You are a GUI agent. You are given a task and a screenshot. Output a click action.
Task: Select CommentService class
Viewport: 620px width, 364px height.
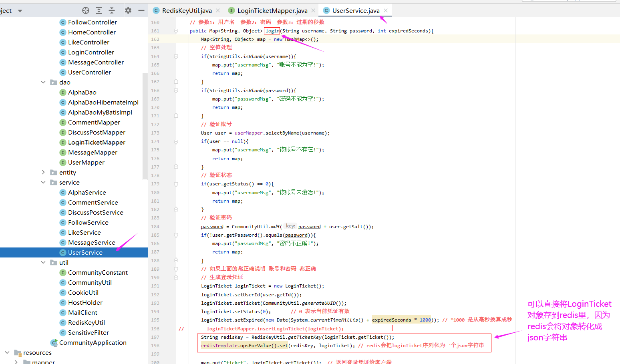point(93,202)
